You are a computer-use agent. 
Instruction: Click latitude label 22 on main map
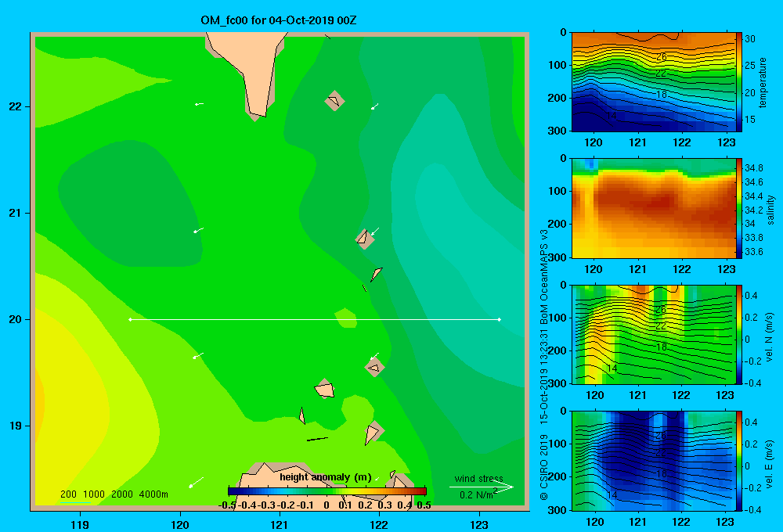pyautogui.click(x=16, y=107)
